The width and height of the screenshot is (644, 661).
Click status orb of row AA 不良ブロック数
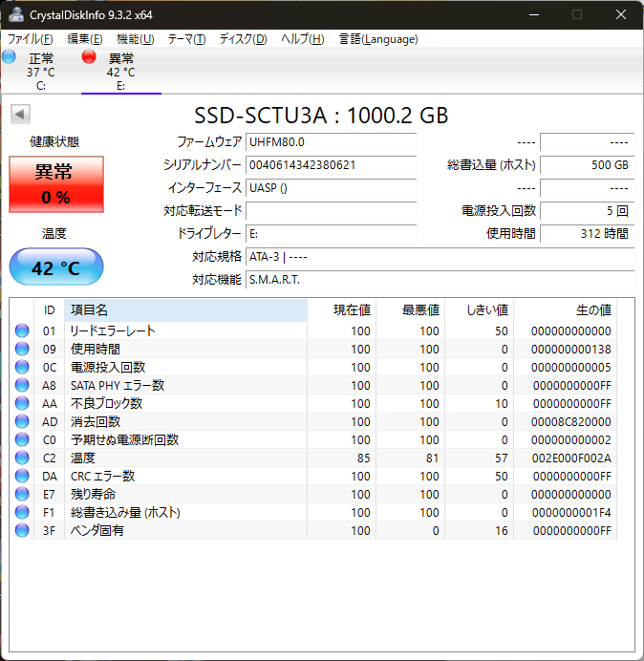22,403
